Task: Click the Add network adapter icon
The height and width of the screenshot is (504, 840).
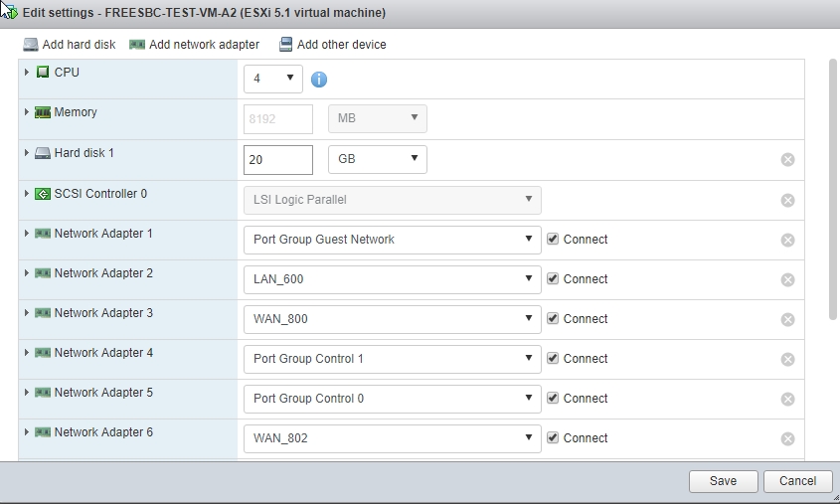Action: 137,45
